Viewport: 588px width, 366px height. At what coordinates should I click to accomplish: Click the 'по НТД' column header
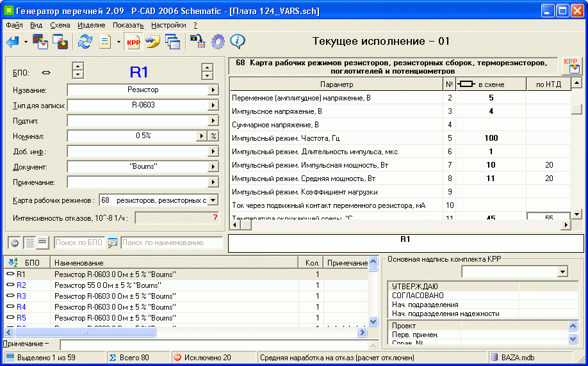[549, 84]
